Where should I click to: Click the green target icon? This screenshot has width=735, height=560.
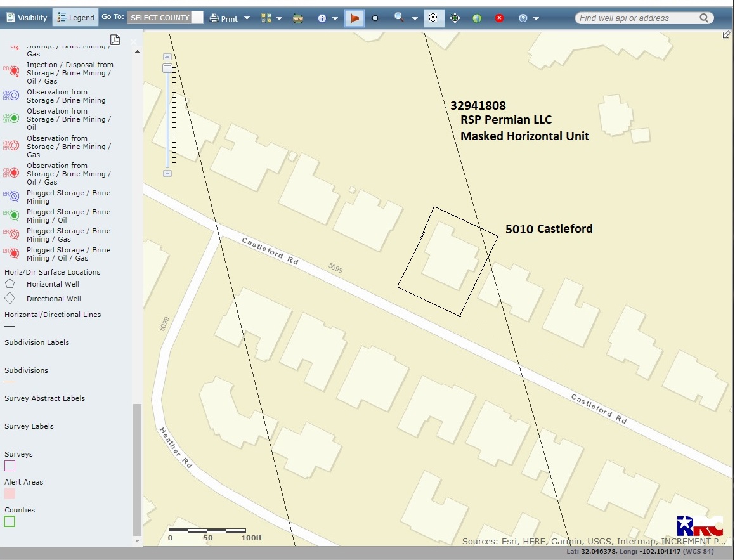pyautogui.click(x=455, y=18)
